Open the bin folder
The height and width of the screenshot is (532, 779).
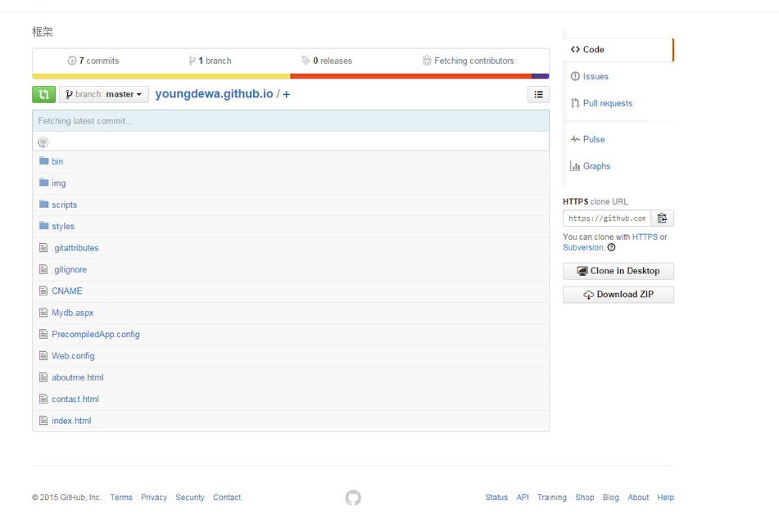pyautogui.click(x=57, y=161)
